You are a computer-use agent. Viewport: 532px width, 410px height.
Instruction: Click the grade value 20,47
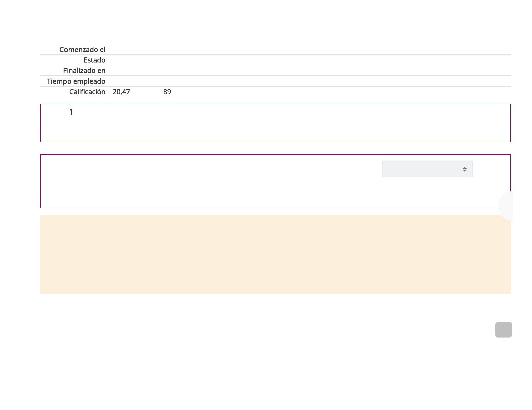click(x=121, y=92)
